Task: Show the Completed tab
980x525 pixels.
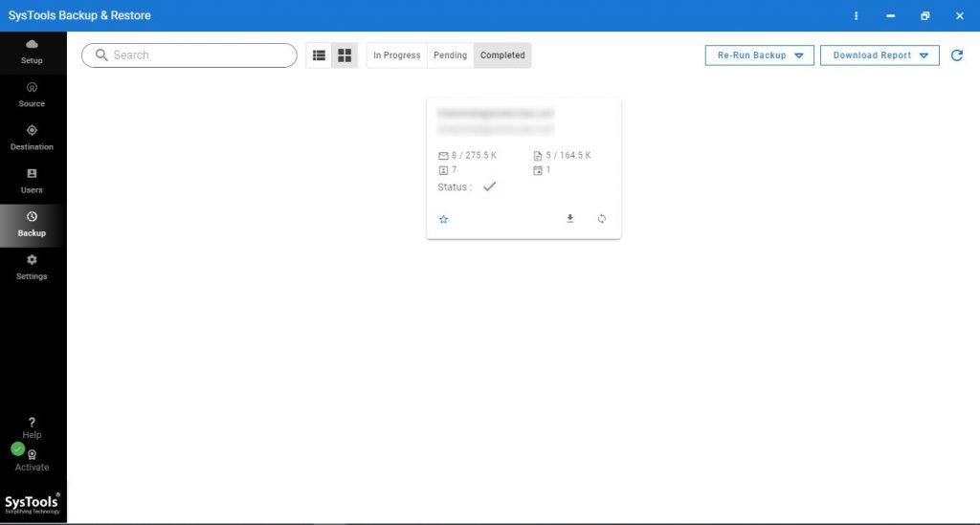Action: (502, 55)
